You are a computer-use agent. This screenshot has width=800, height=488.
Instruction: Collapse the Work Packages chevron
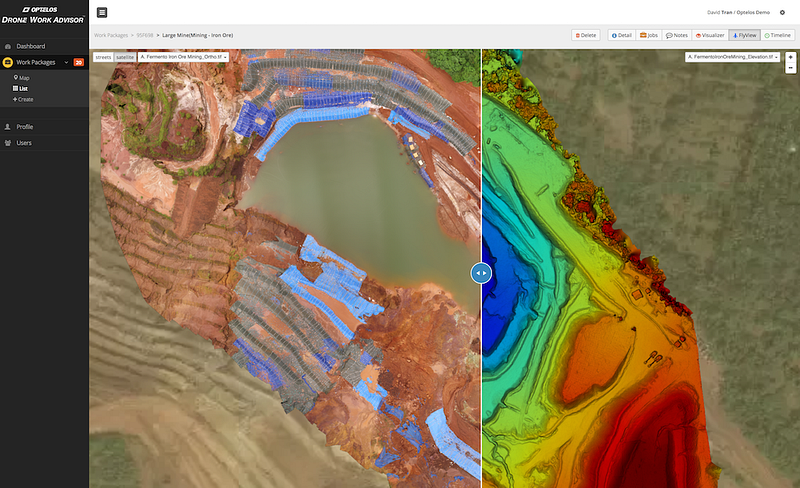click(66, 62)
